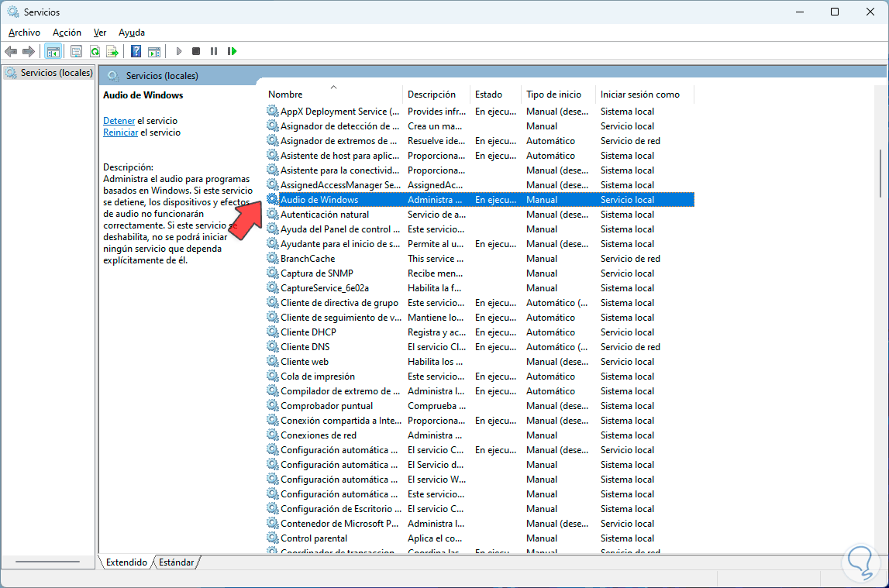
Task: Select Compilador de extremo de ... service
Action: coord(481,391)
